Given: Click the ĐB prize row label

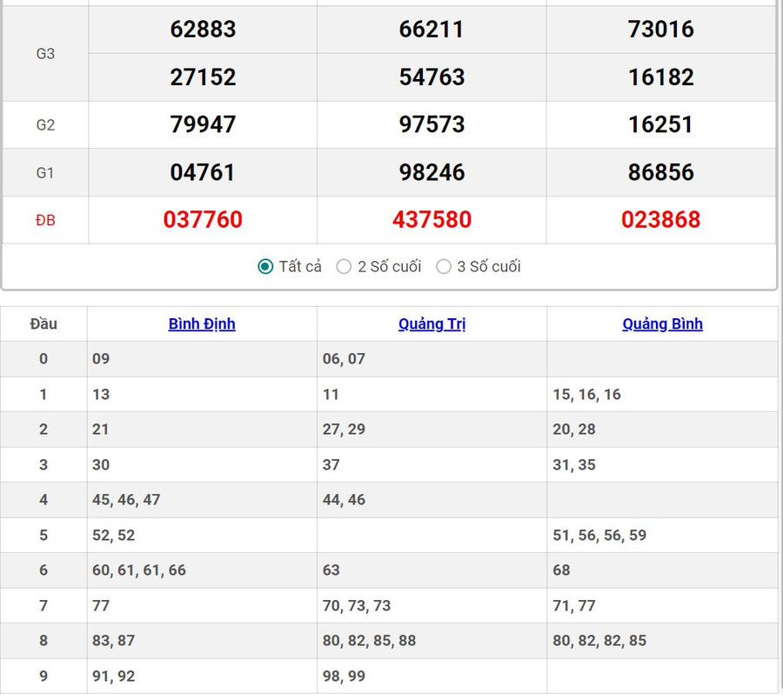Looking at the screenshot, I should point(45,221).
